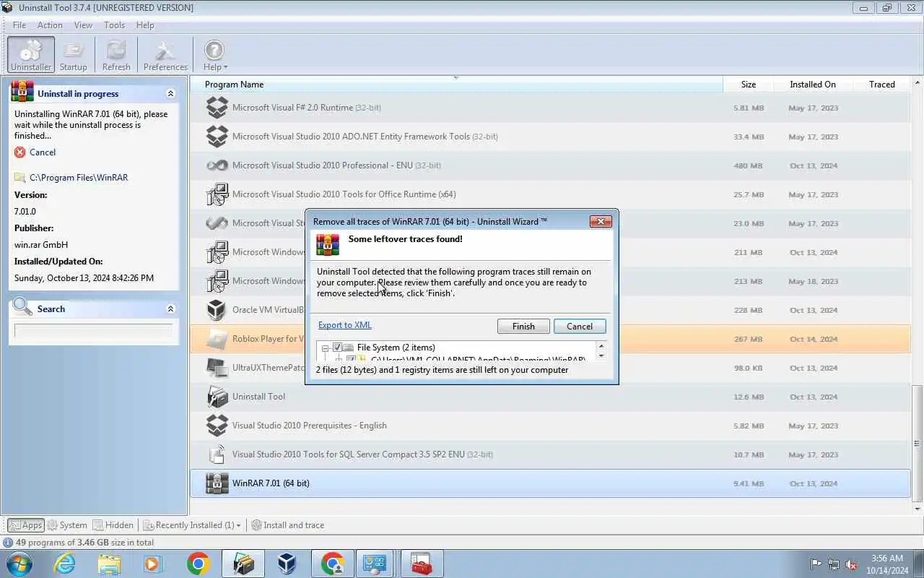
Task: Select Visual Studio 2010 Professional ENU icon
Action: (217, 165)
